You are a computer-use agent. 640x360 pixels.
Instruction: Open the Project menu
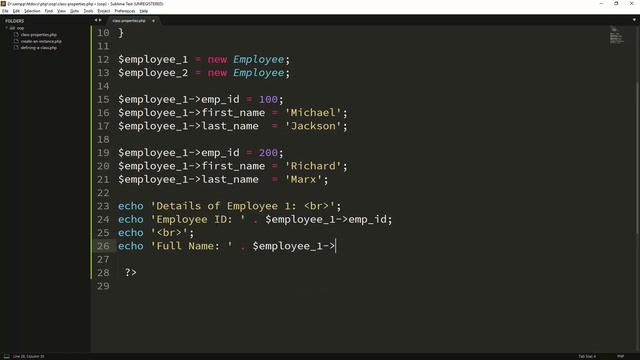click(104, 11)
